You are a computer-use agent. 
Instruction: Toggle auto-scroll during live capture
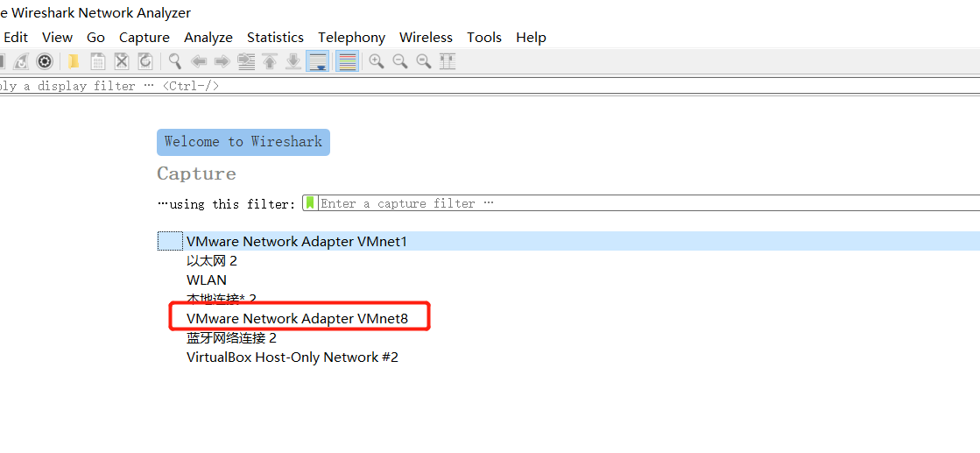(x=318, y=61)
